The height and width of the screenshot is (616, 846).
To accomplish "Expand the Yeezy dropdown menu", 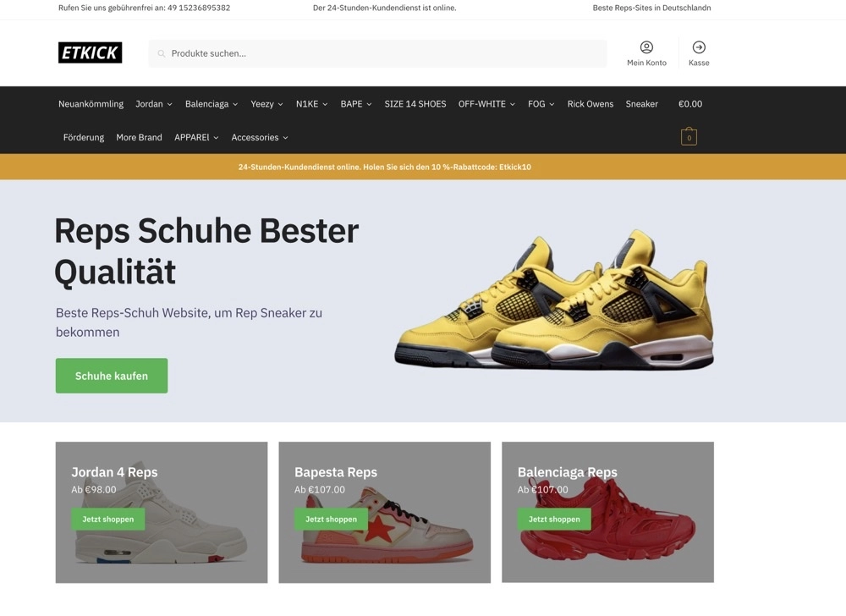I will coord(266,104).
